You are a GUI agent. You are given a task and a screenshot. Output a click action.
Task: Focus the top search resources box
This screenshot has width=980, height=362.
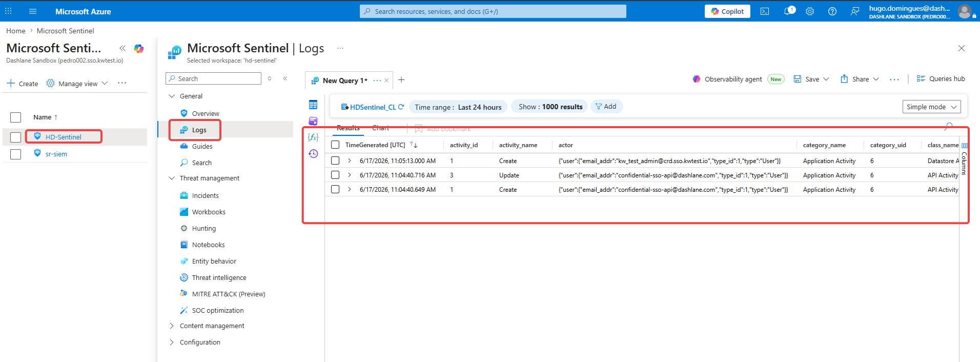coord(493,11)
